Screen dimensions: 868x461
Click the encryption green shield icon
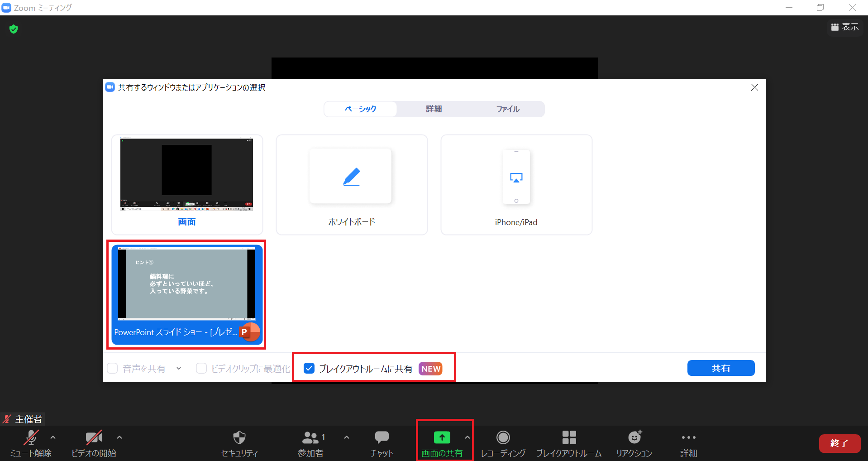coord(14,29)
